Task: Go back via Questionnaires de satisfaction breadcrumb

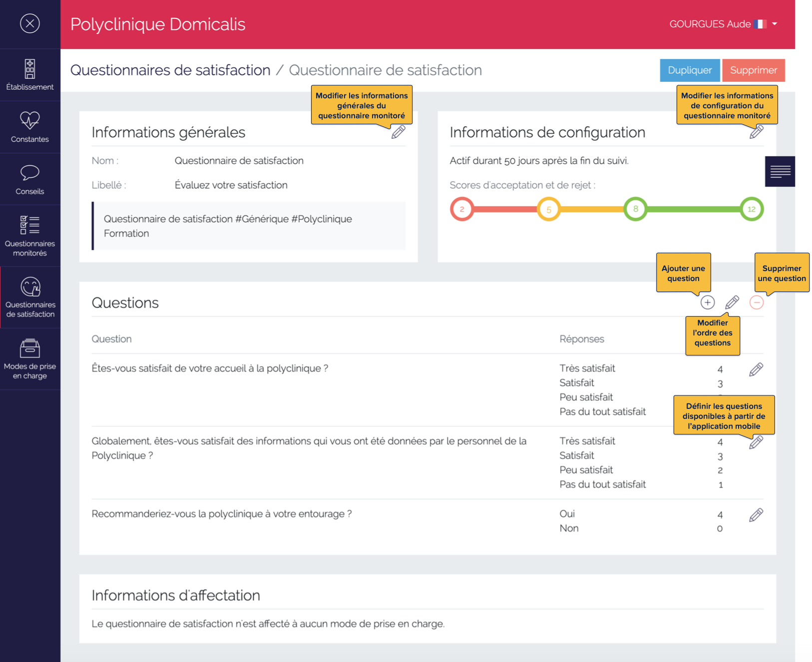Action: pos(170,70)
